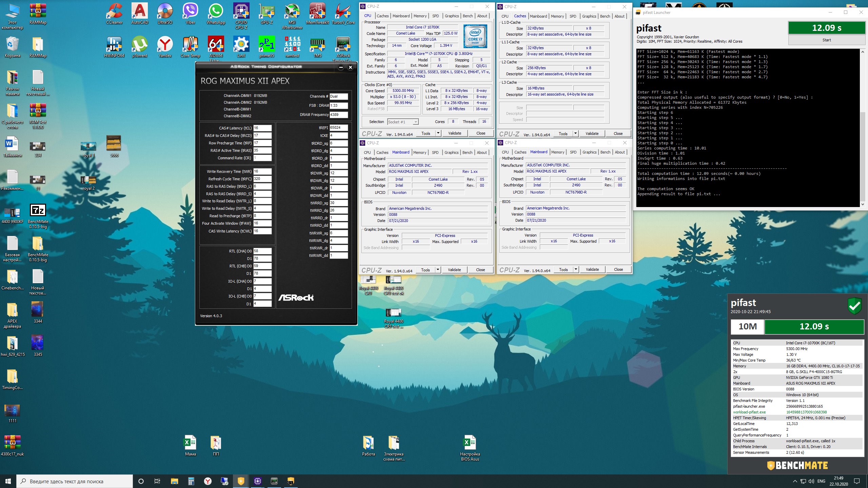868x488 pixels.
Task: Open the Bench tab in the bottom-right CPU-Z window
Action: (605, 152)
